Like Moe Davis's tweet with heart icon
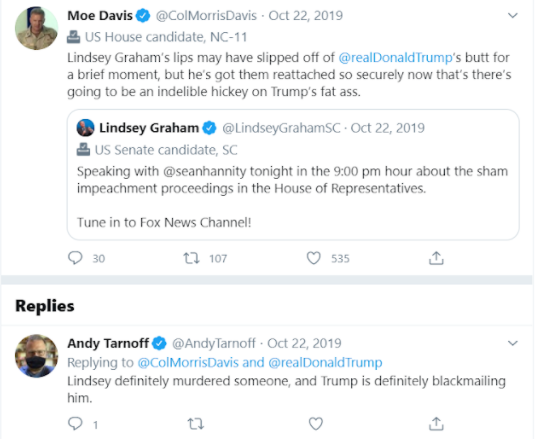535x439 pixels. tap(314, 258)
